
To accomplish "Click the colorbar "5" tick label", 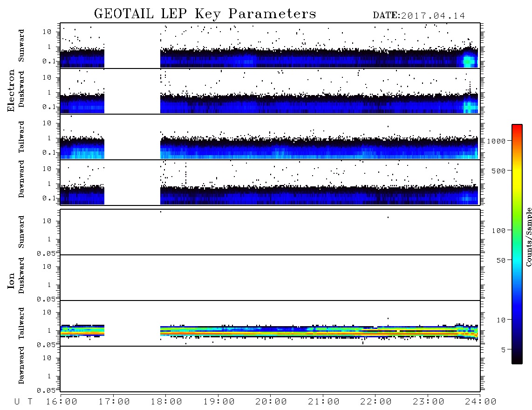I will (x=503, y=349).
